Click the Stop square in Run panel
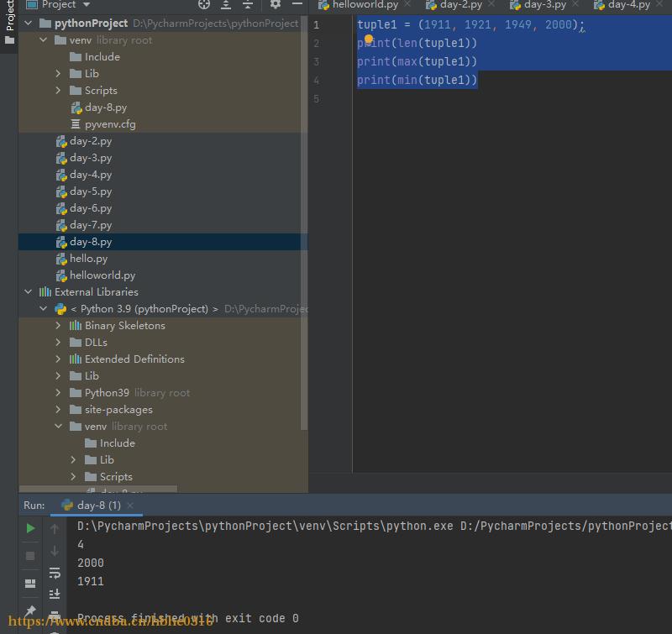This screenshot has height=634, width=672. pyautogui.click(x=30, y=556)
